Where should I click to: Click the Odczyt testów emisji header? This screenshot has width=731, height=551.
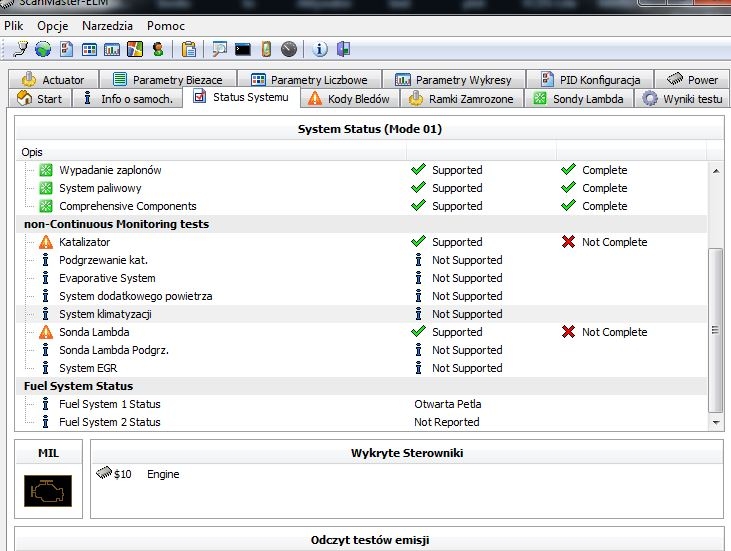click(370, 540)
